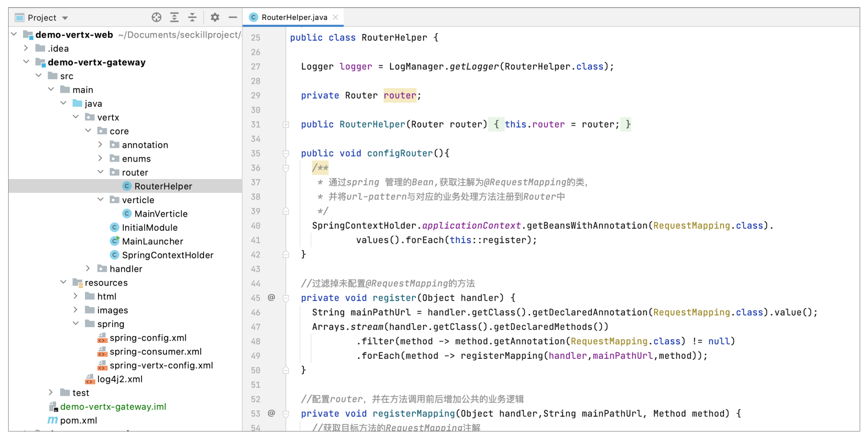Hide the Project tool window with minus icon

click(233, 18)
